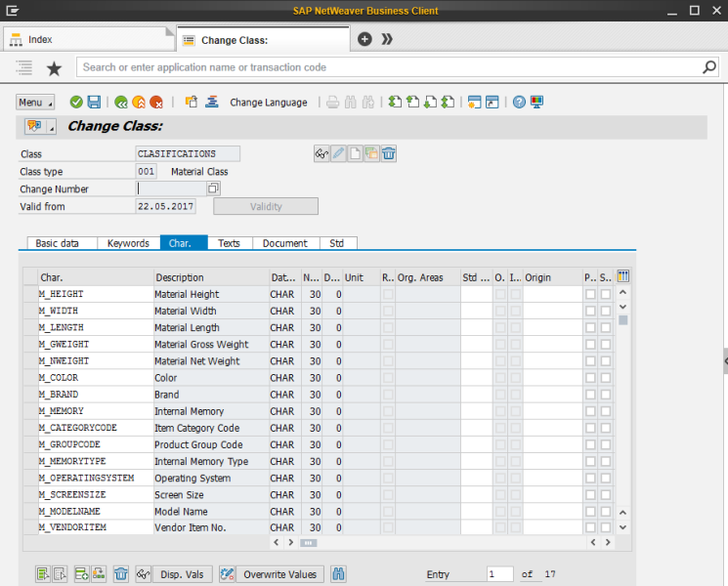Click the Save disk icon in toolbar
The image size is (728, 586).
(94, 102)
